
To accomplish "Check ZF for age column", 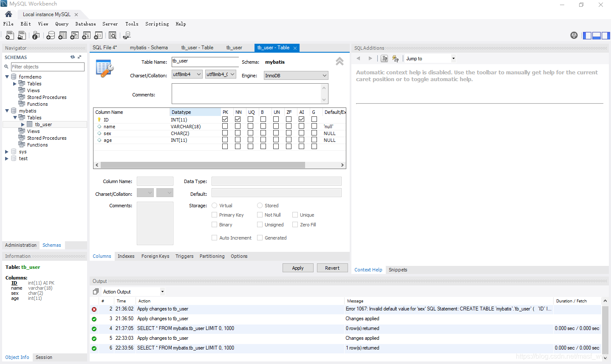I will 289,140.
